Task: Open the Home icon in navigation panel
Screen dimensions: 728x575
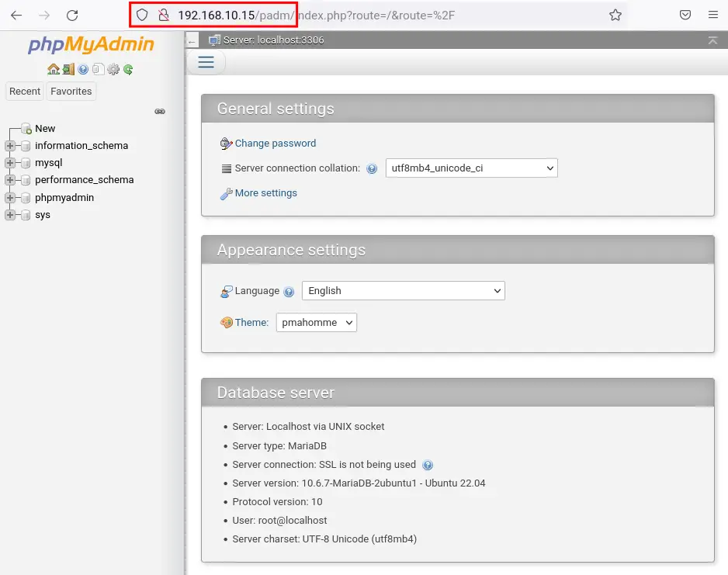Action: (54, 70)
